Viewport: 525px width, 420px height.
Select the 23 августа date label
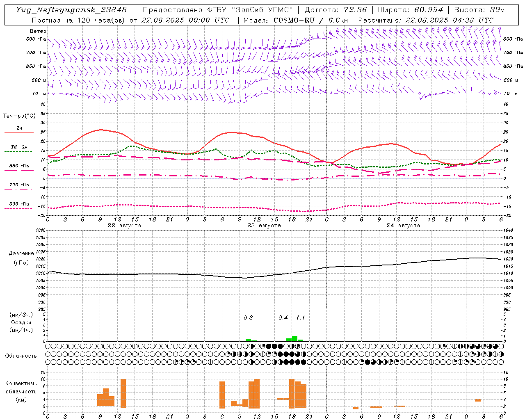coord(264,226)
